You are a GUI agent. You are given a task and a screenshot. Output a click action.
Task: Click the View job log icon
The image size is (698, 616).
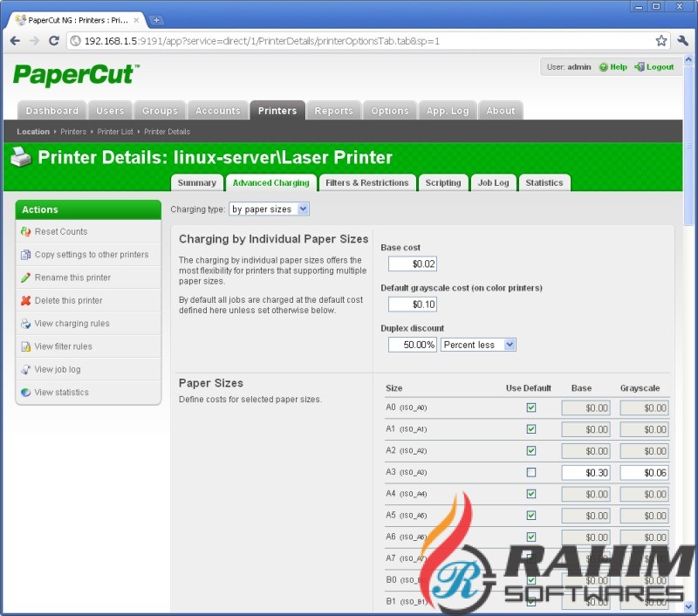pyautogui.click(x=26, y=369)
